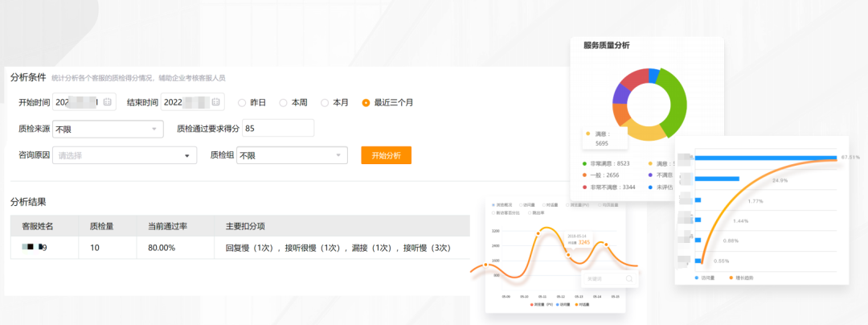Click the 3245 tooltip value in line chart
868x325 pixels.
584,242
